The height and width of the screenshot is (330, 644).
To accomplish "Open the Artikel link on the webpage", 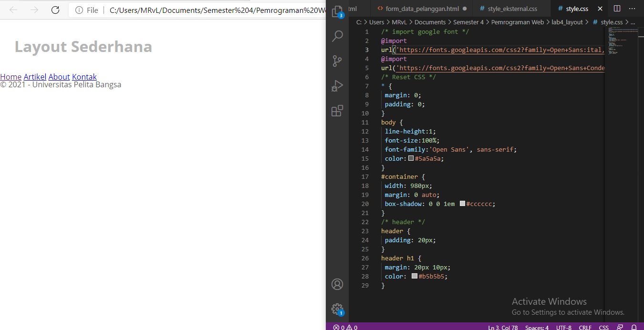I will [x=35, y=77].
